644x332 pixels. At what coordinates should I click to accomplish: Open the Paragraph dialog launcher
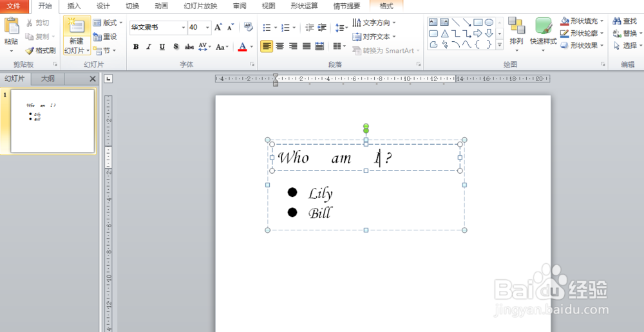[419, 64]
